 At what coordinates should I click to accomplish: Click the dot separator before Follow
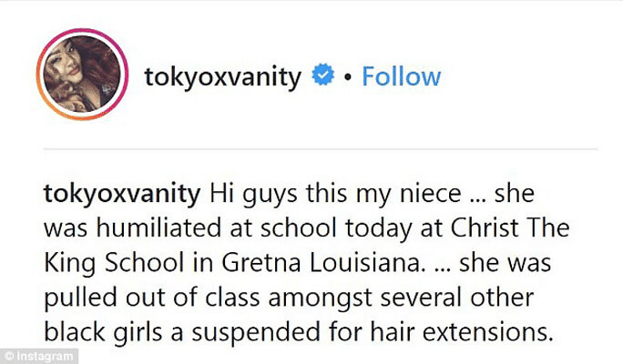[349, 78]
